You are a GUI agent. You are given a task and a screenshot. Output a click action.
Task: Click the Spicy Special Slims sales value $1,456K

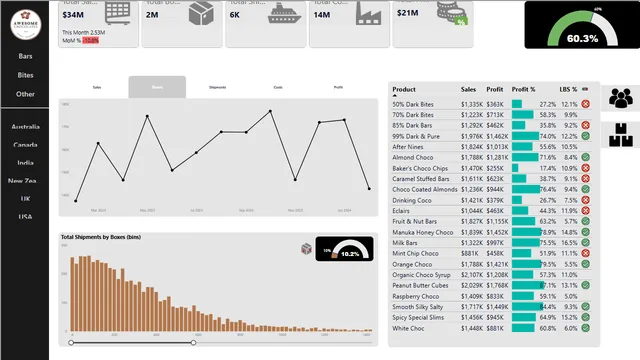click(x=472, y=317)
